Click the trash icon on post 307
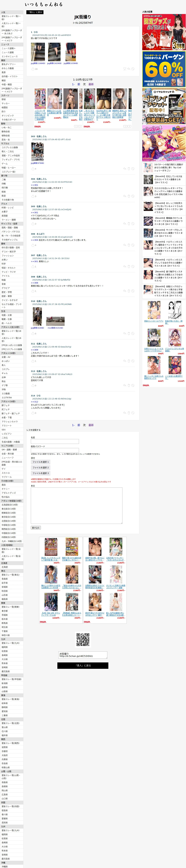 [x=129, y=266]
